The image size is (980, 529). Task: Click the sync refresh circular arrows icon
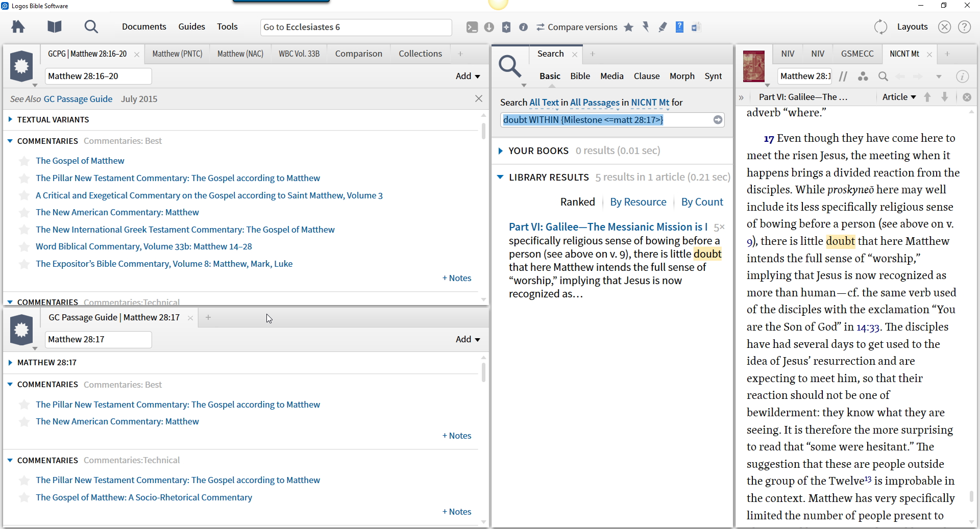pyautogui.click(x=880, y=27)
